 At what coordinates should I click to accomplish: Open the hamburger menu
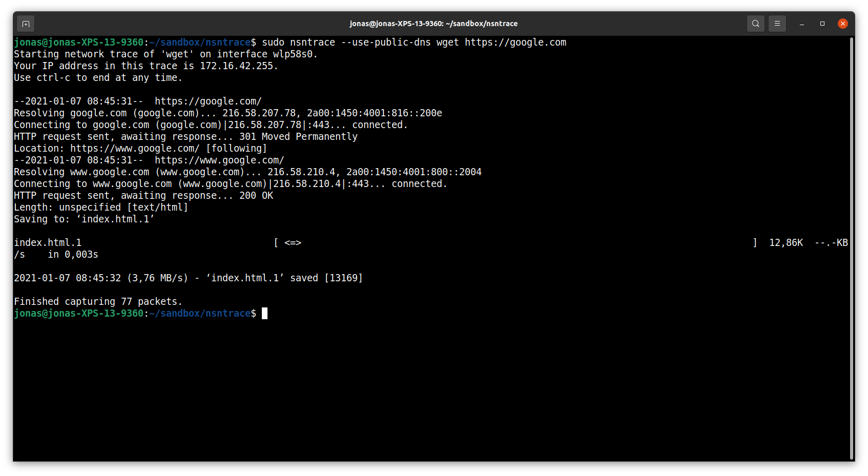(777, 24)
